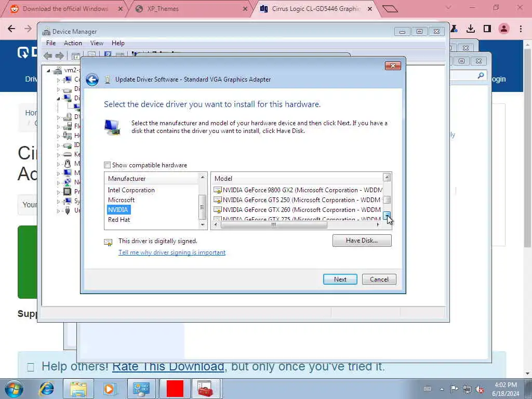The width and height of the screenshot is (532, 399).
Task: Collapse the Display adapters node
Action: pyautogui.click(x=58, y=99)
